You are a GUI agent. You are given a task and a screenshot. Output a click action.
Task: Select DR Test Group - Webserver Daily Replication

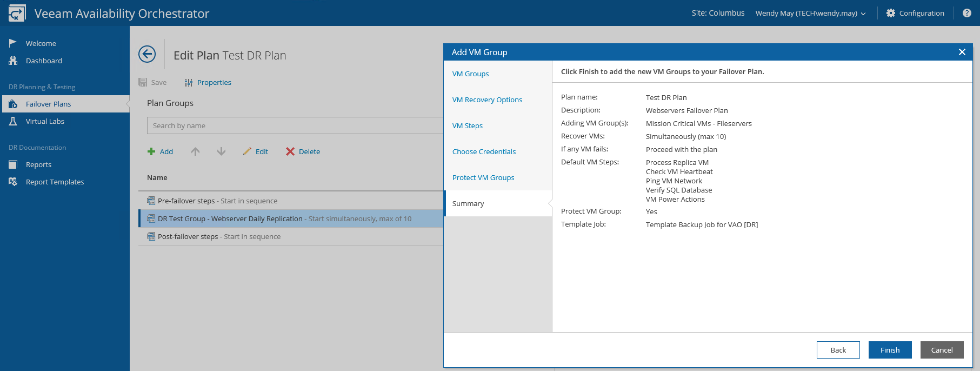coord(291,218)
